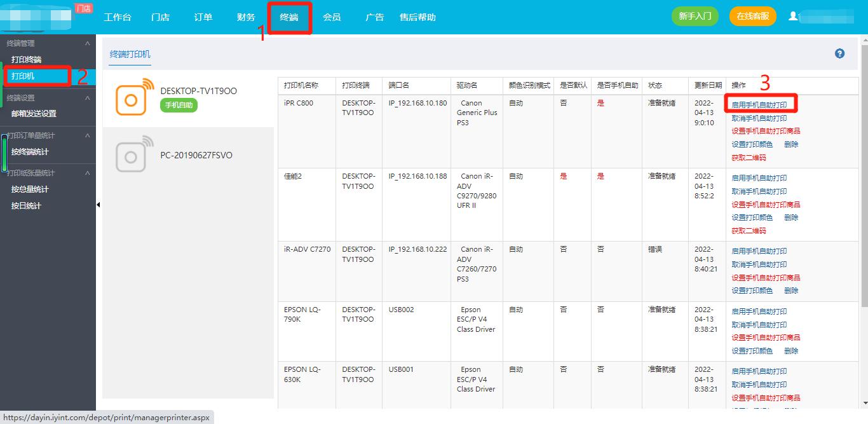This screenshot has height=424, width=868.
Task: Click 设置手机自助打印商品 for iPR C800
Action: click(x=766, y=131)
